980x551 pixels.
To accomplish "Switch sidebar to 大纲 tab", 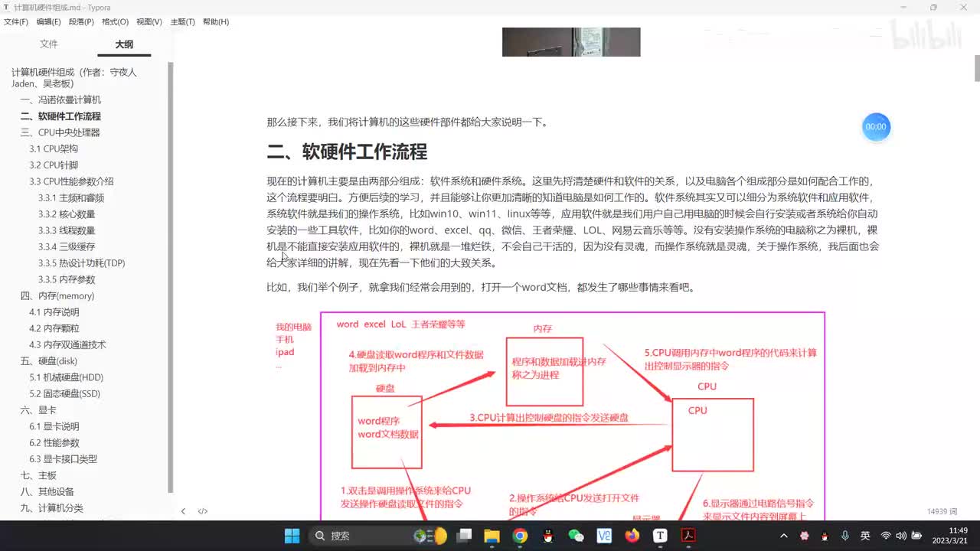I will [124, 44].
